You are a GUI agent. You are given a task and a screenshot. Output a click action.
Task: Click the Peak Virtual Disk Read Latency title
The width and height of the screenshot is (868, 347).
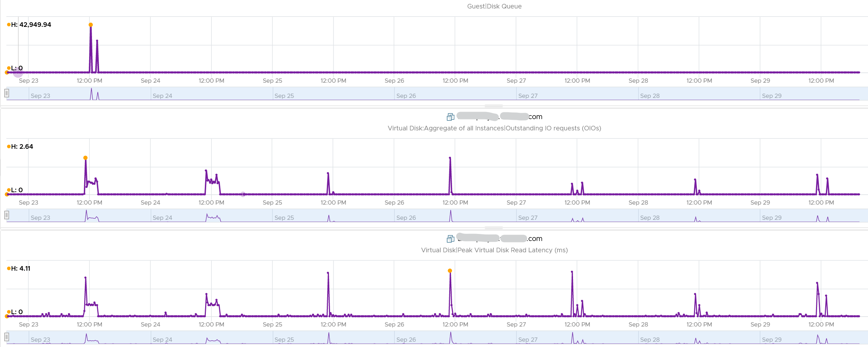(494, 250)
